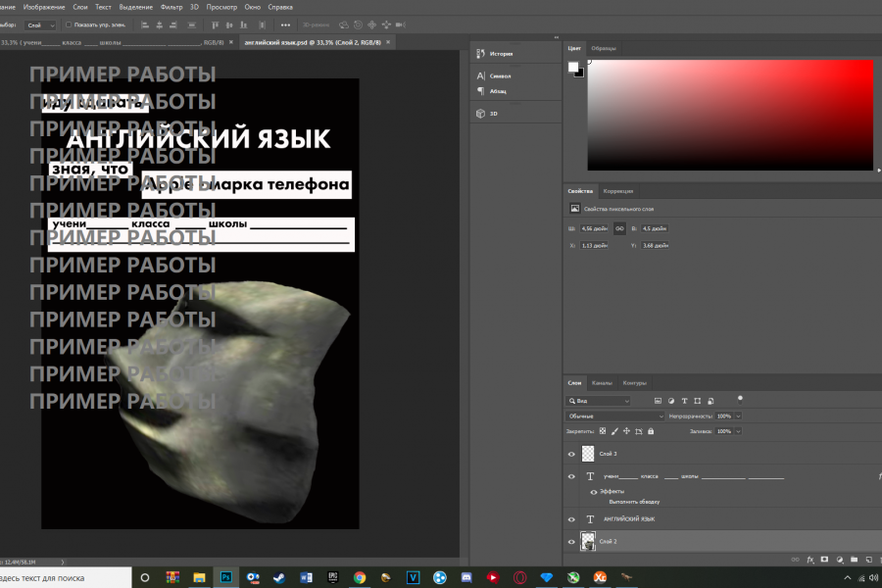This screenshot has width=882, height=588.
Task: Align right edges icon in options bar
Action: click(173, 24)
